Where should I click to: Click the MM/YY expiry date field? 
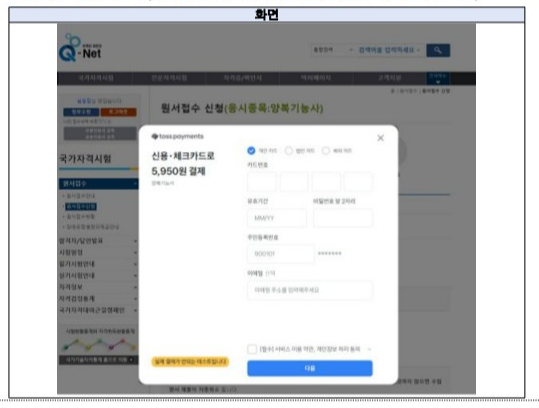tap(277, 218)
